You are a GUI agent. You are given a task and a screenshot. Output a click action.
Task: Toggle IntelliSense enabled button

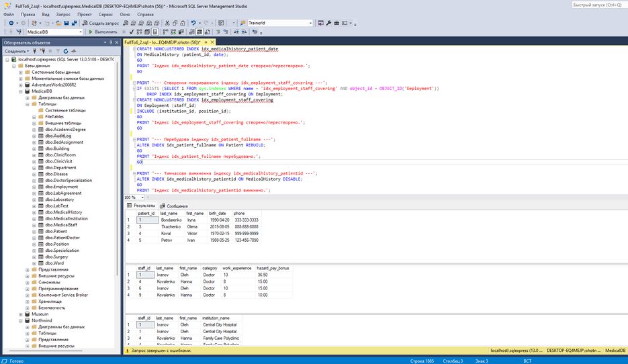(x=155, y=32)
